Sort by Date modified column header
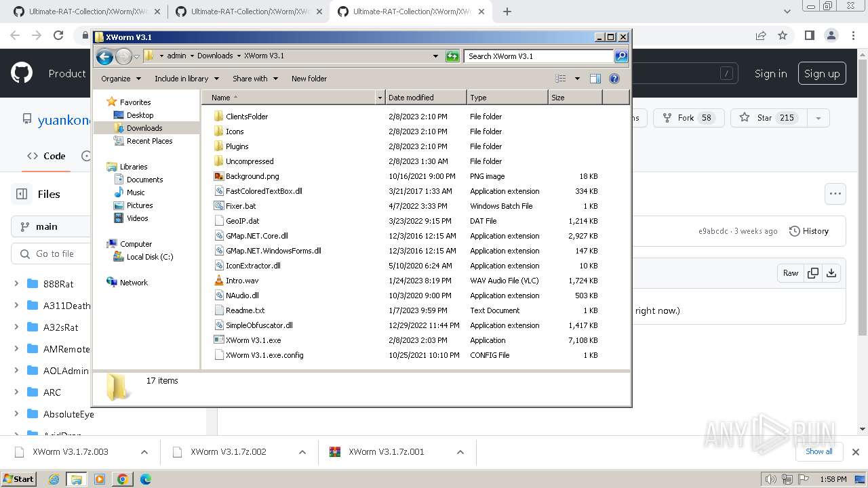 coord(426,98)
